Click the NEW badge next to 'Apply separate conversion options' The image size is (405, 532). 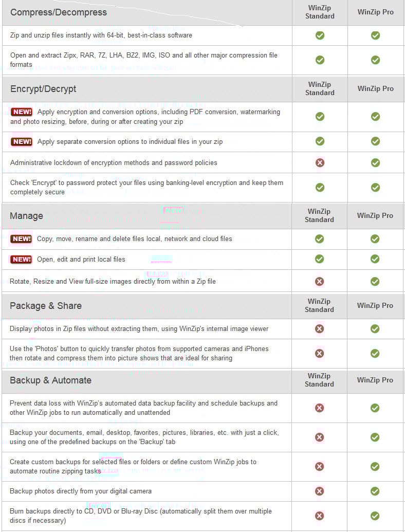pos(22,141)
